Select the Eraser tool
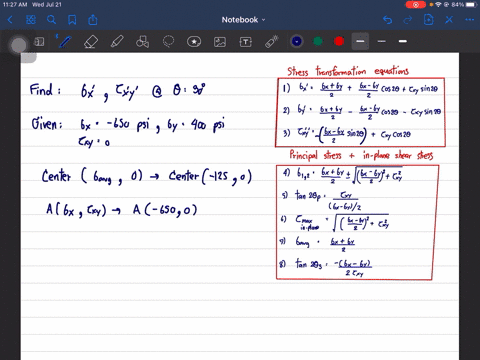 coord(91,42)
